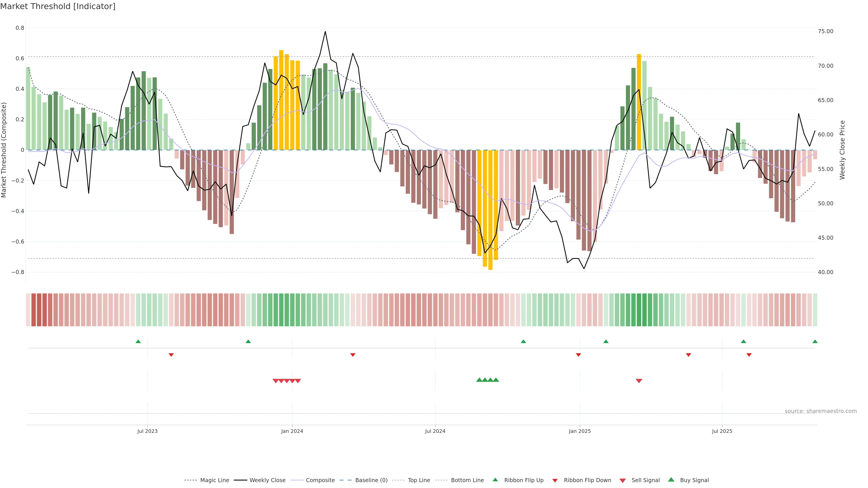Click the Ribbon Flip Up legend triangle
Screen dimensions: 868x488
pos(495,480)
